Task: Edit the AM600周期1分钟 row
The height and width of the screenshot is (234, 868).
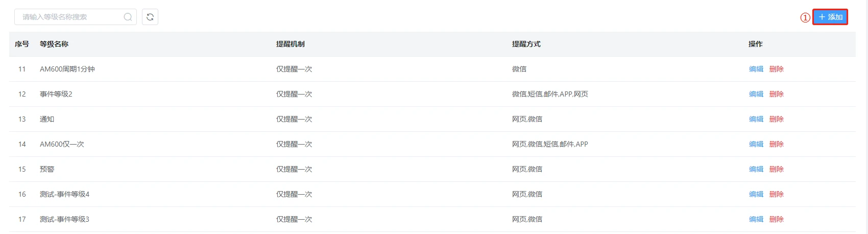Action: (756, 69)
